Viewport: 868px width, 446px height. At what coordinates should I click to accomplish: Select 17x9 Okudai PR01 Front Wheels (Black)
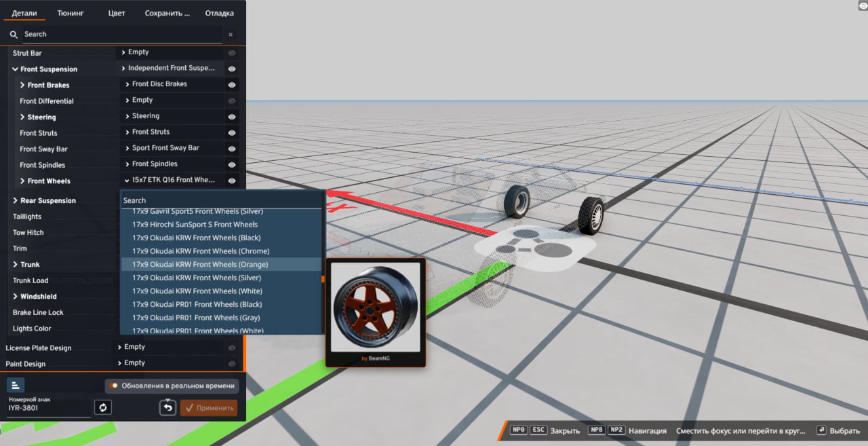tap(221, 304)
